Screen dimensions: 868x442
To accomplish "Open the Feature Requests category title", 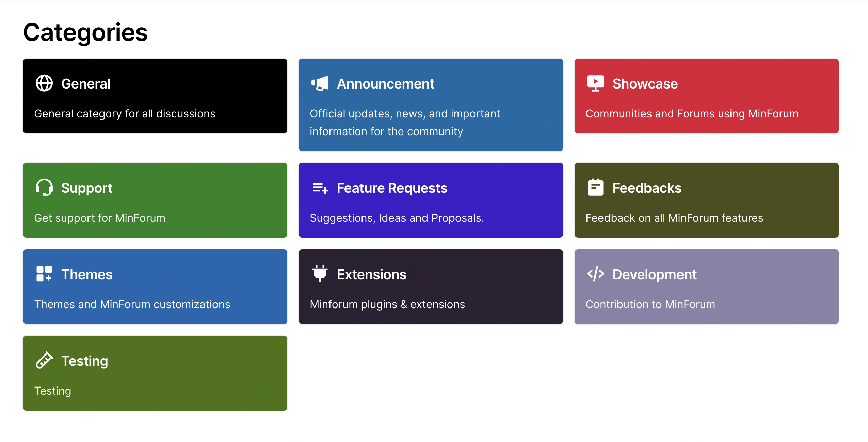I will 392,188.
